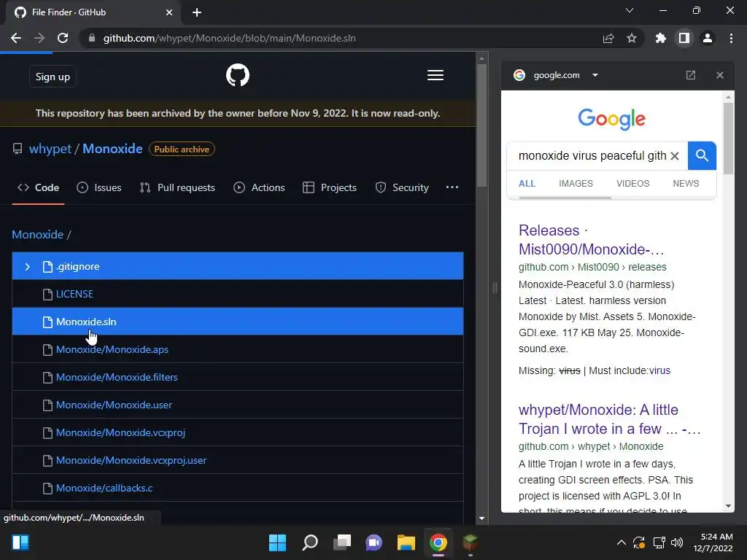
Task: Go back using the browser back arrow
Action: tap(16, 38)
